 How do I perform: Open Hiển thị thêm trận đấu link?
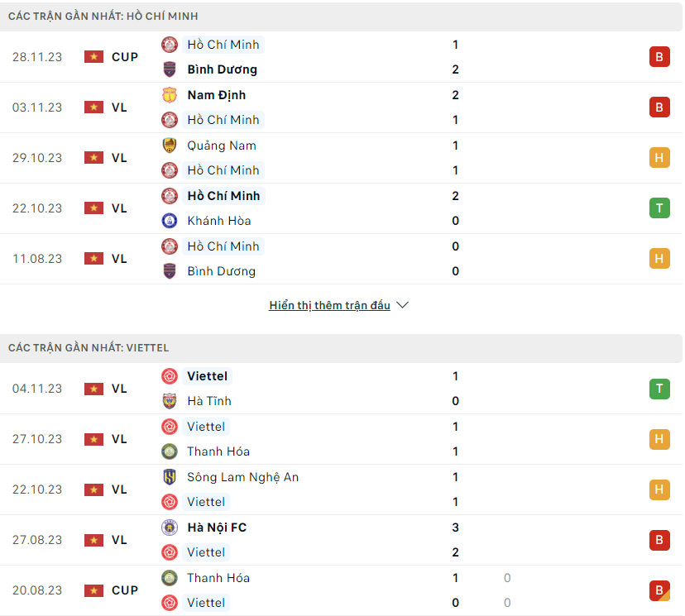(x=329, y=305)
